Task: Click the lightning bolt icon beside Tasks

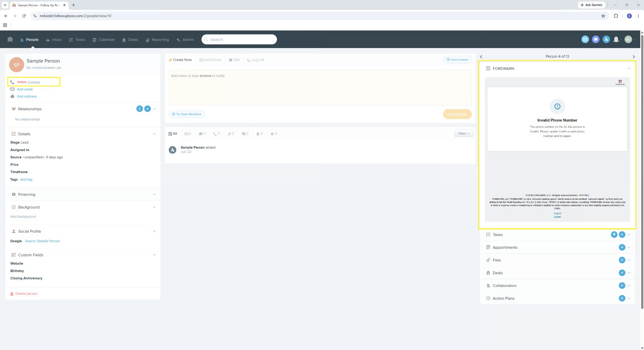Action: (x=614, y=234)
